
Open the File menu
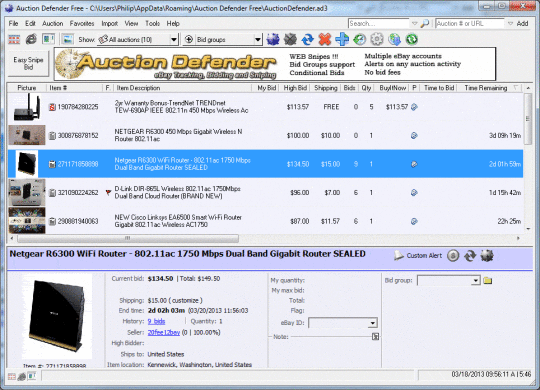click(13, 23)
